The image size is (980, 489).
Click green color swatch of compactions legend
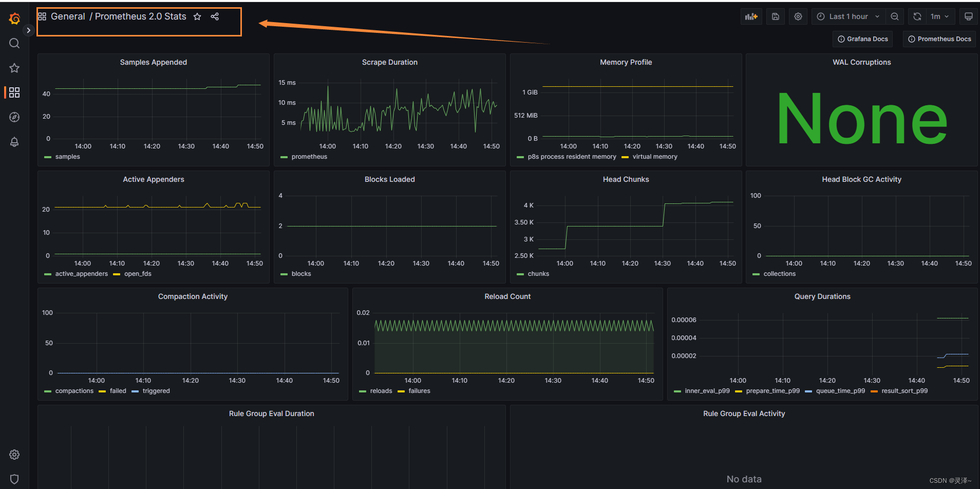pyautogui.click(x=48, y=391)
